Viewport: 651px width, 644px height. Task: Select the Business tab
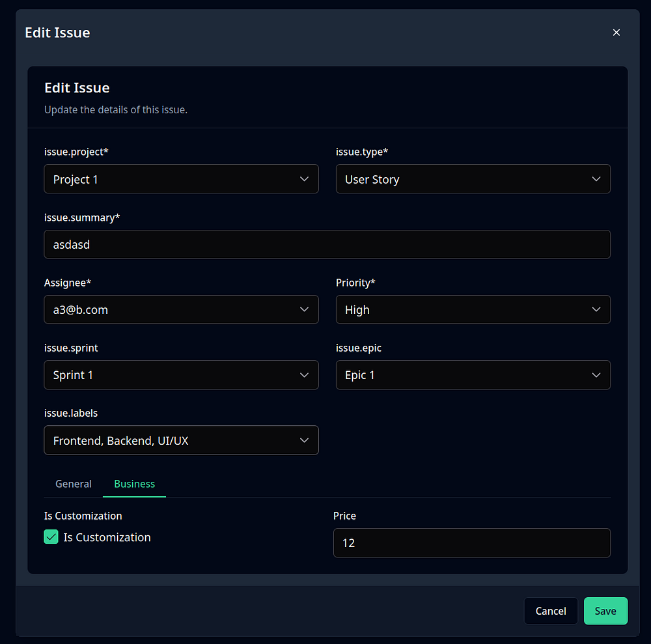click(134, 484)
